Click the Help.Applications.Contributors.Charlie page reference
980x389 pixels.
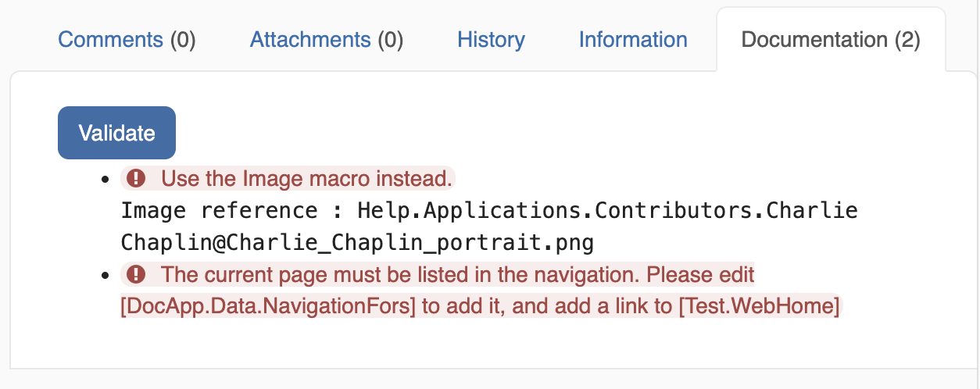coord(607,211)
